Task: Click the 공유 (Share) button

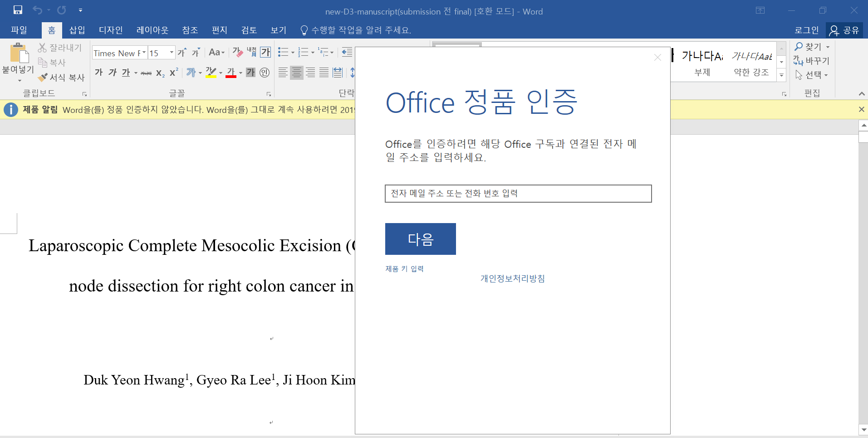Action: pos(844,30)
